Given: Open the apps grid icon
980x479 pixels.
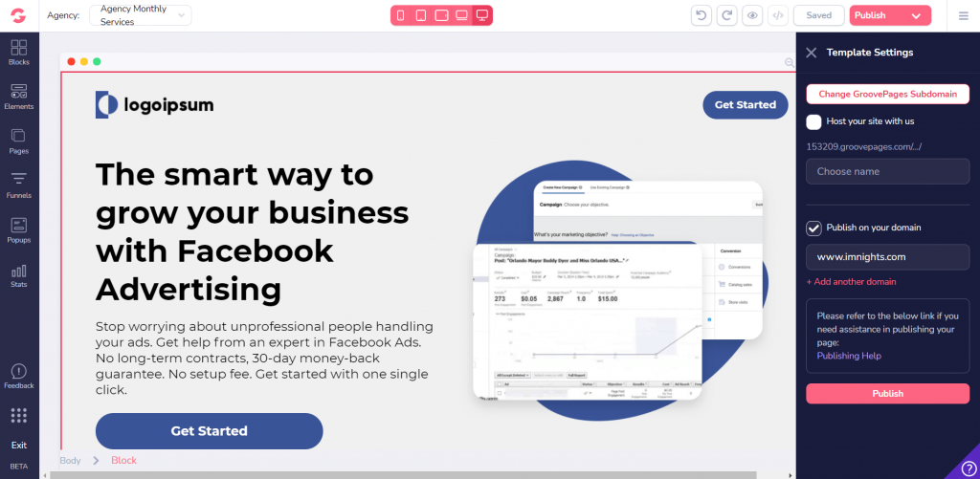Looking at the screenshot, I should 19,415.
